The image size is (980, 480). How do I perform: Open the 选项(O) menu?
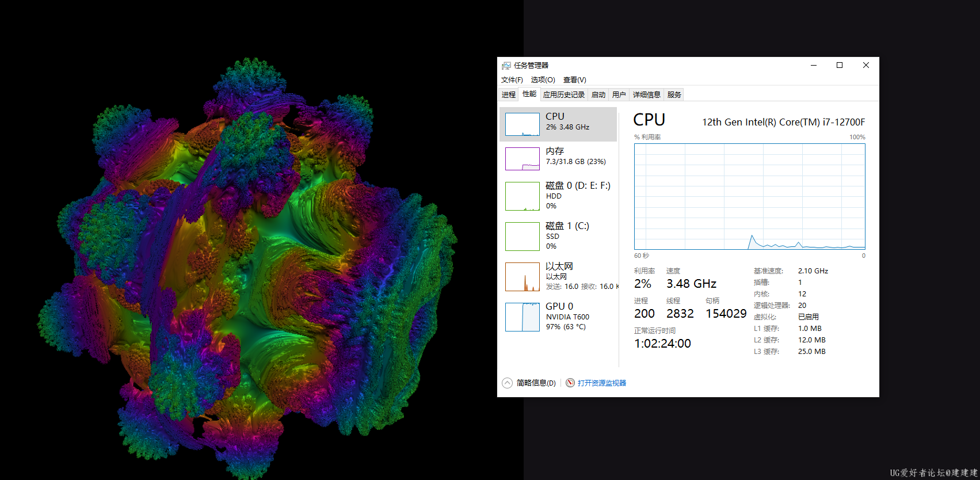pyautogui.click(x=543, y=80)
